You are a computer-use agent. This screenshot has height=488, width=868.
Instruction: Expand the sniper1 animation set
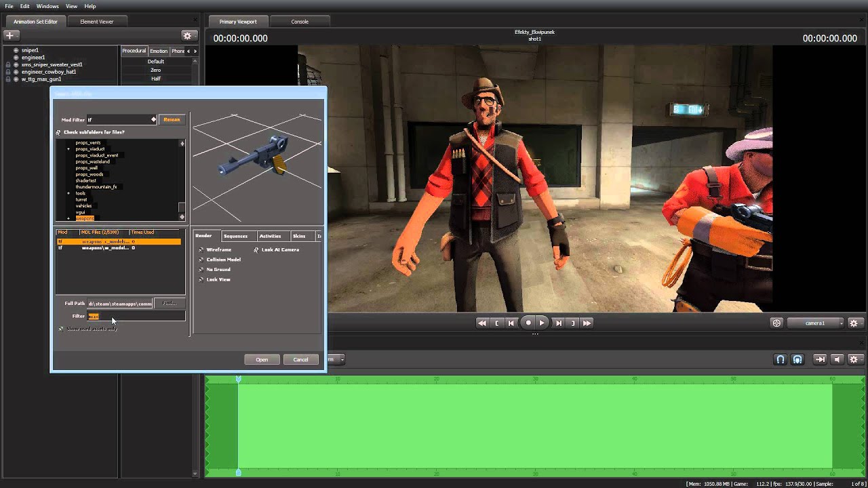pos(16,50)
